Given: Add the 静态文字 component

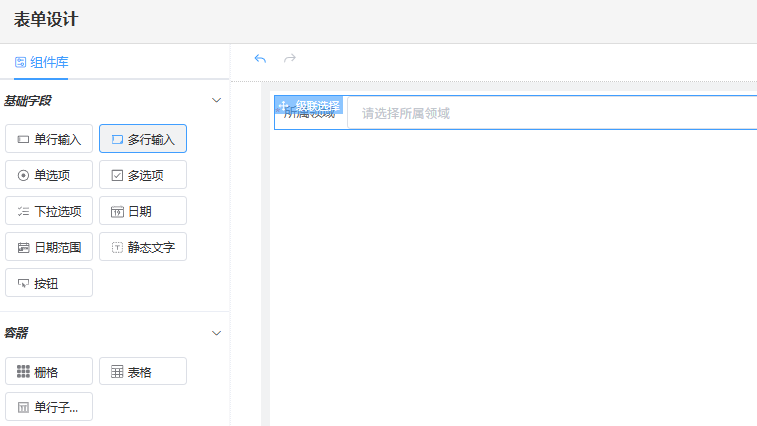Looking at the screenshot, I should (143, 247).
